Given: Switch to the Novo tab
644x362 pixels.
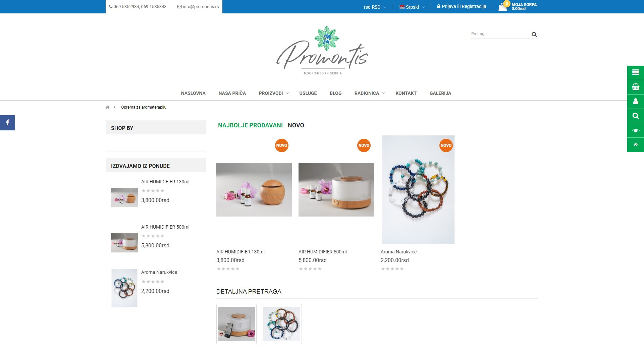Looking at the screenshot, I should click(296, 125).
